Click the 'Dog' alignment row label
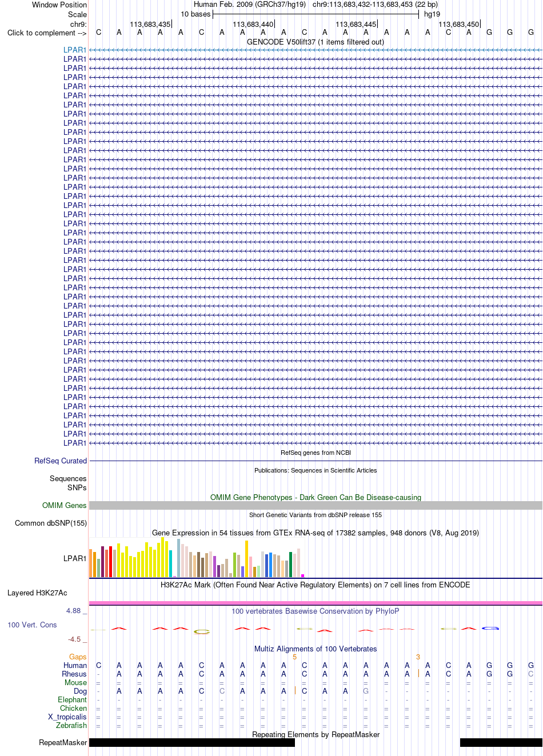The height and width of the screenshot is (756, 543). point(80,691)
